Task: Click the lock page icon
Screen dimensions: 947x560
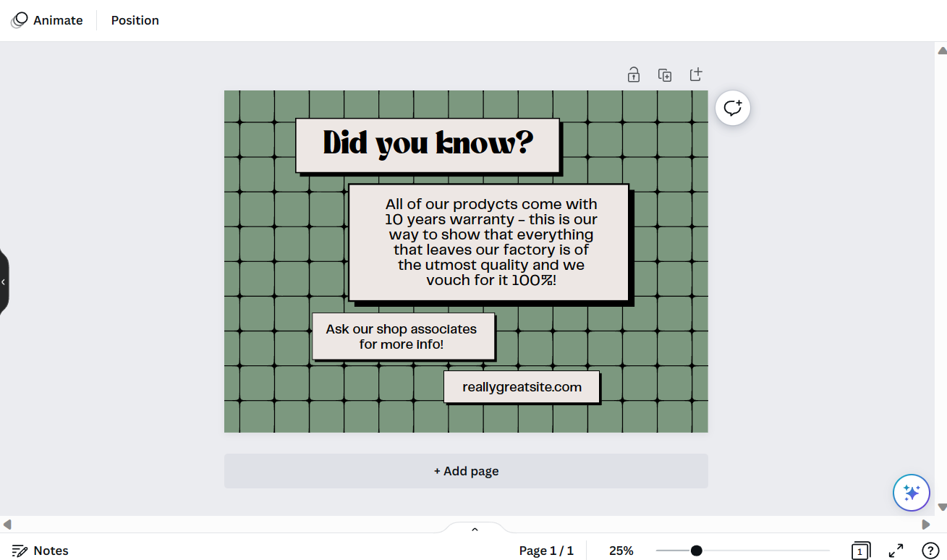Action: coord(634,75)
